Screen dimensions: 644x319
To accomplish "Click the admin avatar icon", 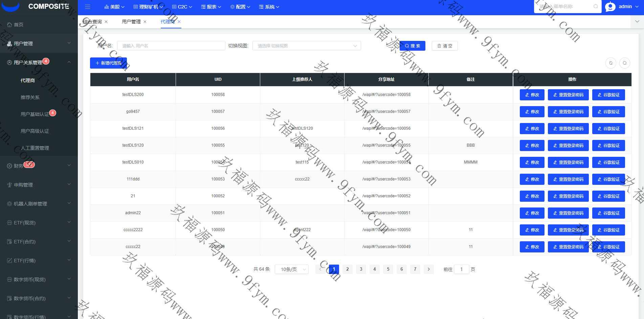I will click(x=610, y=7).
